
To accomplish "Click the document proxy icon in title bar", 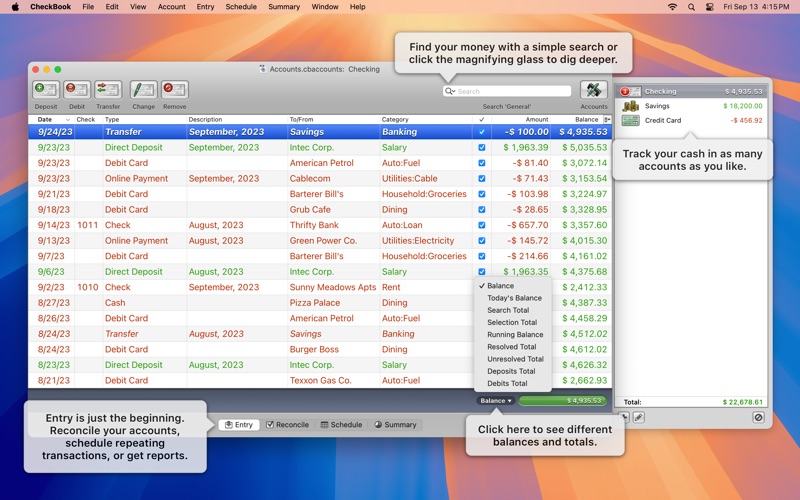I will tap(263, 69).
